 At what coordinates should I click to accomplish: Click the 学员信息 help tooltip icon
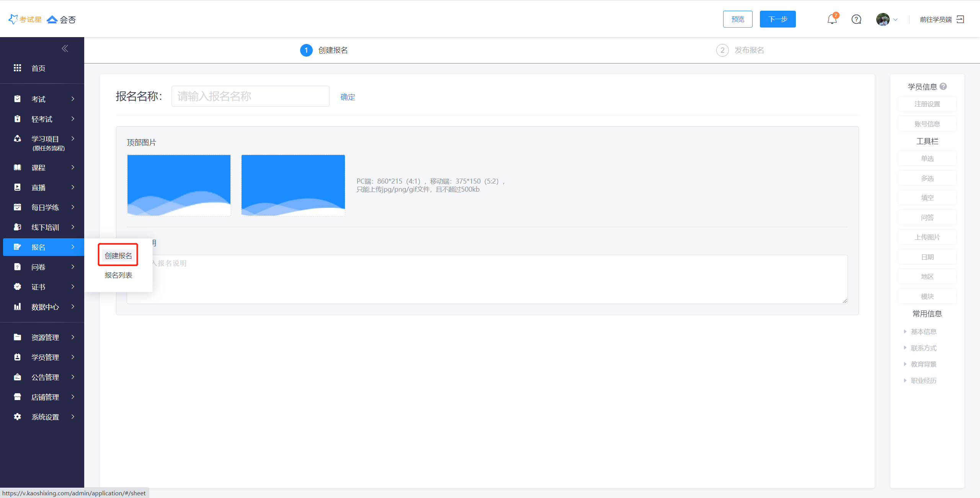pyautogui.click(x=943, y=86)
